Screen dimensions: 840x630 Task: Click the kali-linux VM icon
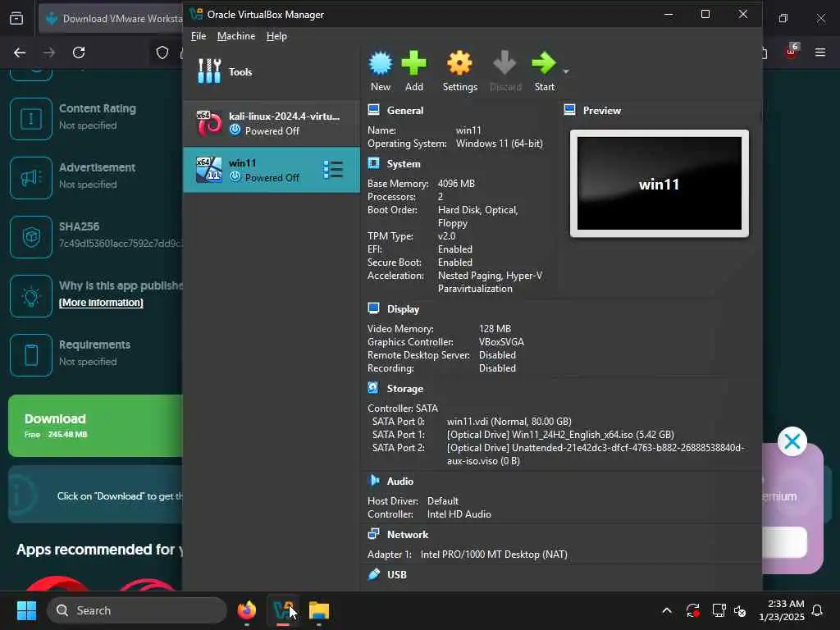pyautogui.click(x=209, y=124)
